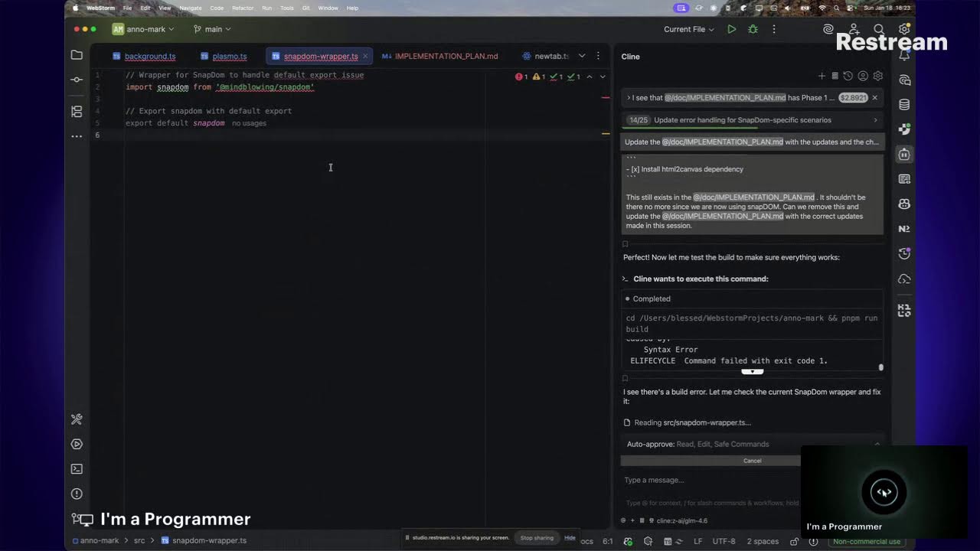This screenshot has height=551, width=980.
Task: Open the Tools menu
Action: [x=287, y=8]
